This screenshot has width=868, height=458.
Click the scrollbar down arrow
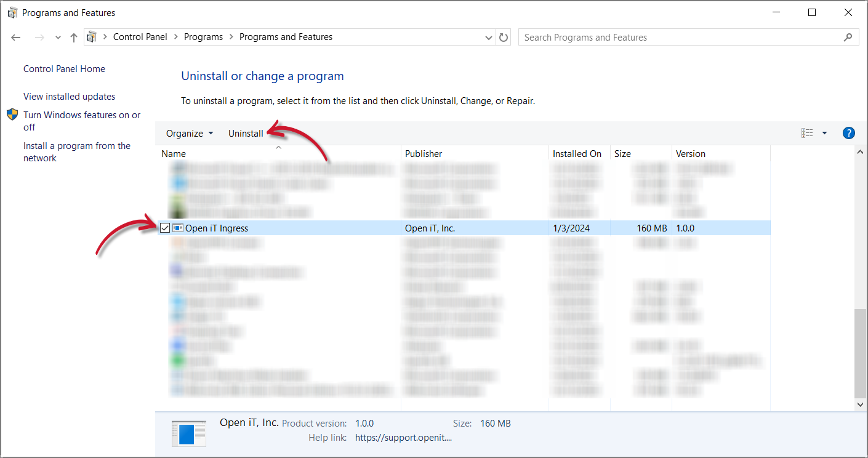[860, 404]
